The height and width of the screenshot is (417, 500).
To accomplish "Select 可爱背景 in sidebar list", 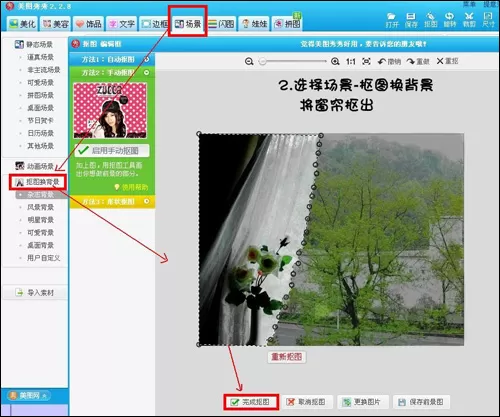I will (x=40, y=233).
